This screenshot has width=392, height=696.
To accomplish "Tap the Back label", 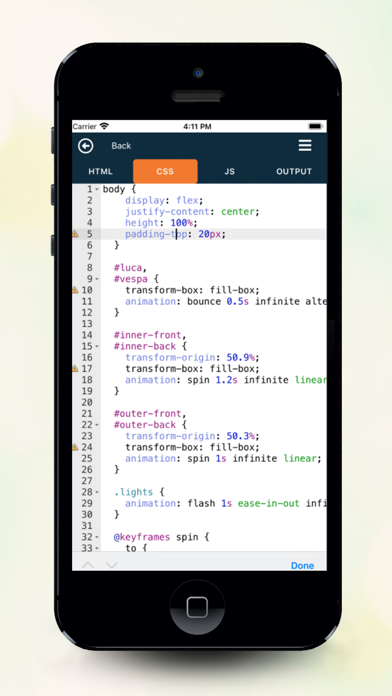I will 121,146.
